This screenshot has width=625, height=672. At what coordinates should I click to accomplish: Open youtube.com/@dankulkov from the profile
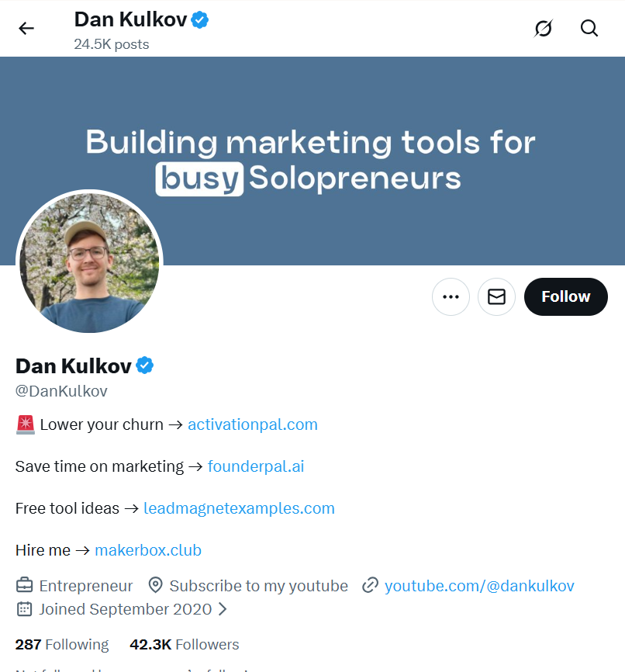(478, 585)
